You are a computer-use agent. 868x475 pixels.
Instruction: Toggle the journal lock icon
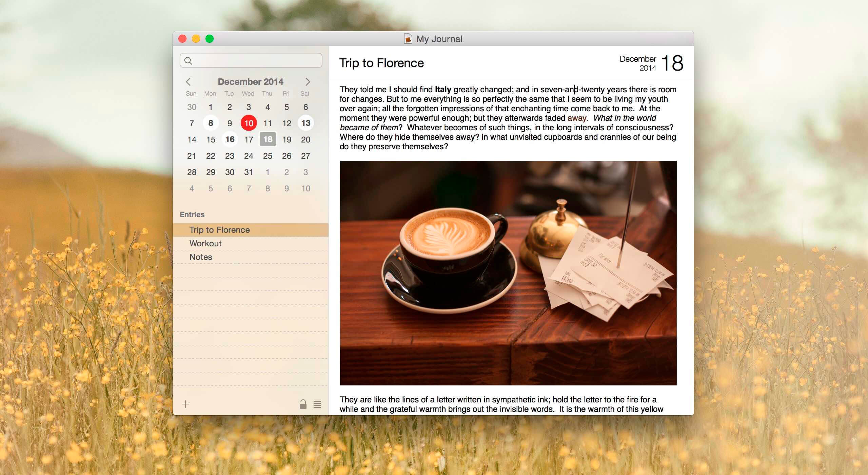pos(303,404)
